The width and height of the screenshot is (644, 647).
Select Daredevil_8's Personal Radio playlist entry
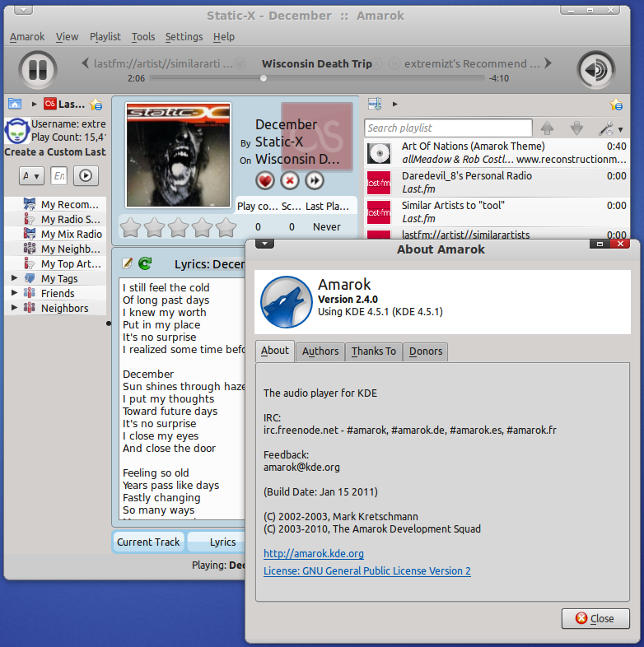click(497, 183)
